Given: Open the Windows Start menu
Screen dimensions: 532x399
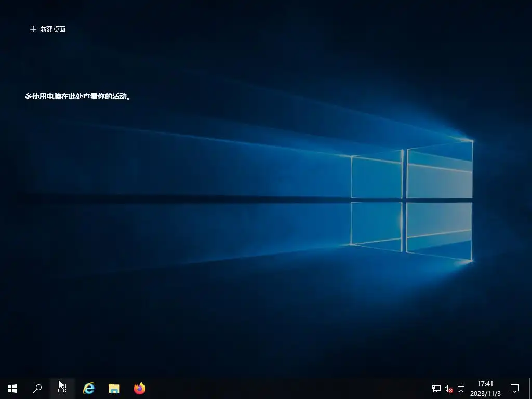Looking at the screenshot, I should click(12, 389).
